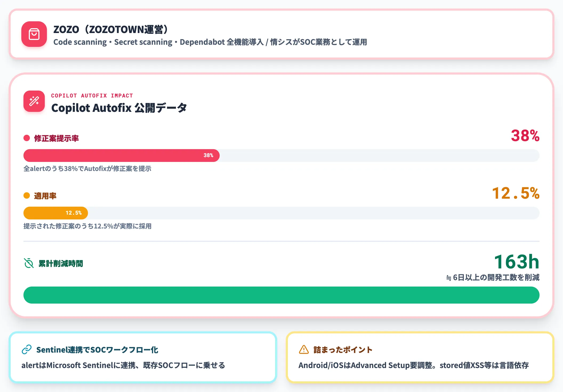Click the Sentinel連携でSOCワークフロー化 heading

pyautogui.click(x=97, y=350)
